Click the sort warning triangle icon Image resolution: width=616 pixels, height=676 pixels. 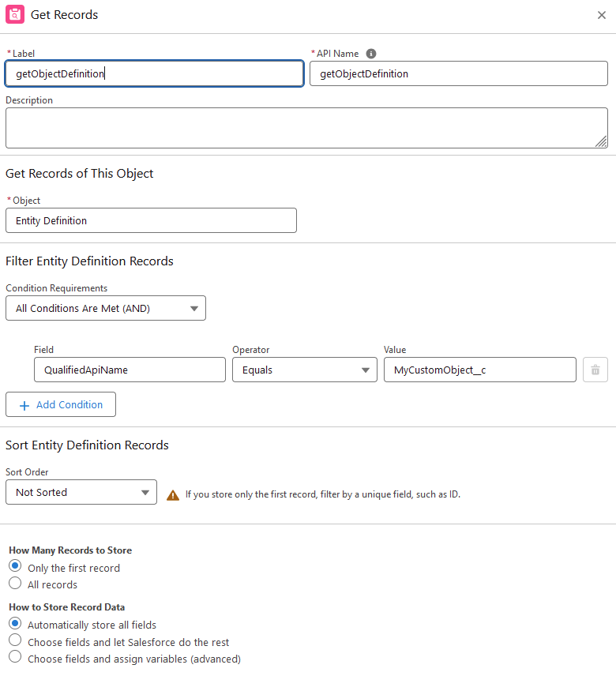(173, 495)
